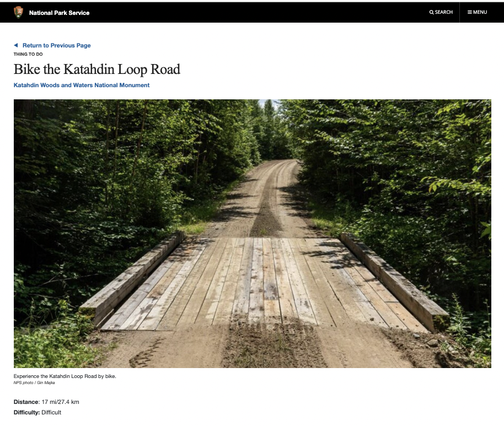Click the THING TO DO label
504x426 pixels.
28,54
